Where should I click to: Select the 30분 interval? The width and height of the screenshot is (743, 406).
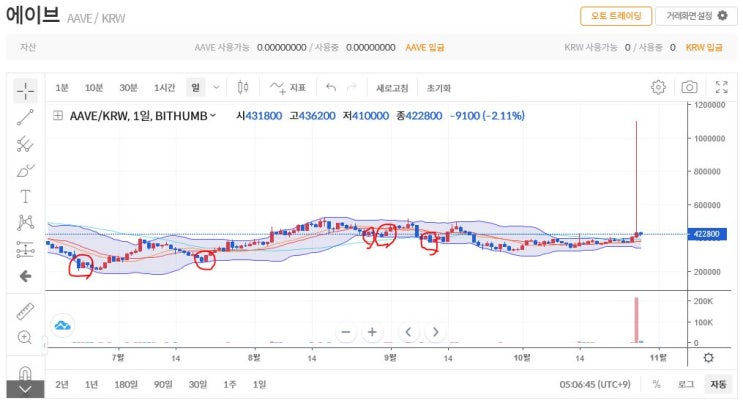tap(128, 88)
